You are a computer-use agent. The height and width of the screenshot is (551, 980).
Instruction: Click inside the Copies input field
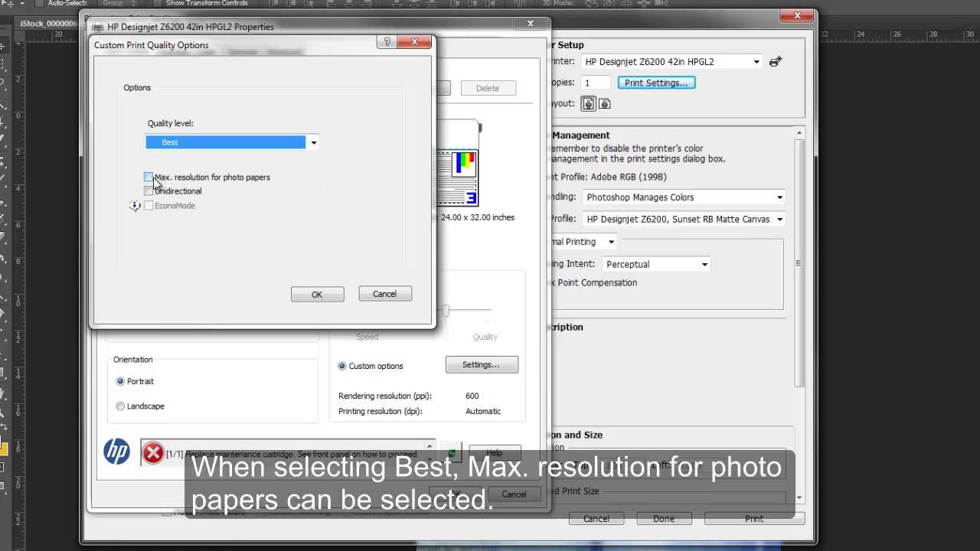(x=596, y=82)
